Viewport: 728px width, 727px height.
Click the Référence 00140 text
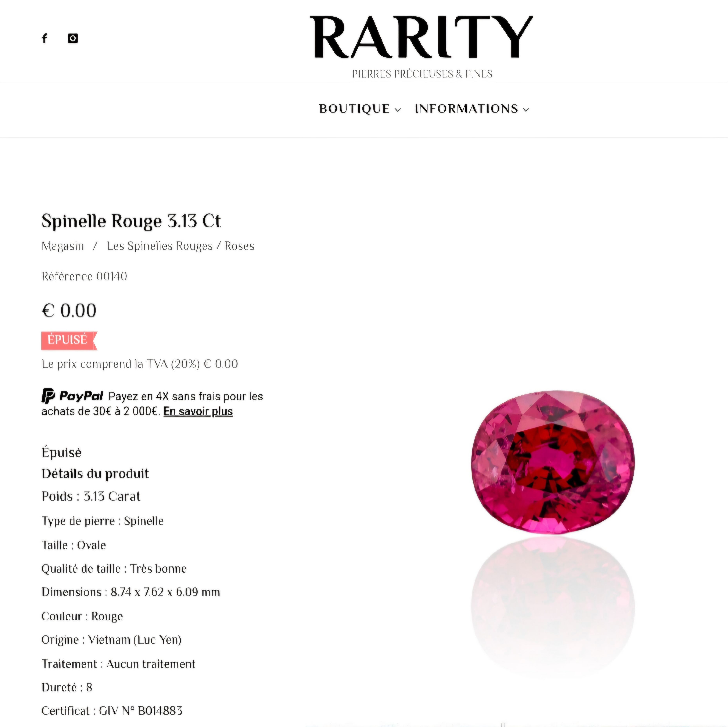(x=84, y=277)
